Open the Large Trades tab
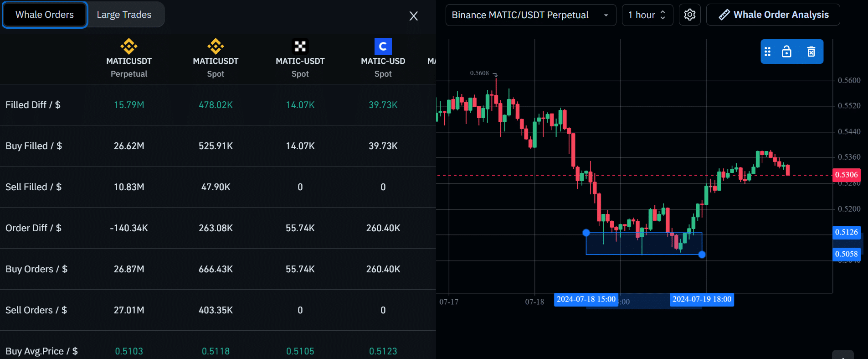This screenshot has width=868, height=359. pyautogui.click(x=124, y=15)
